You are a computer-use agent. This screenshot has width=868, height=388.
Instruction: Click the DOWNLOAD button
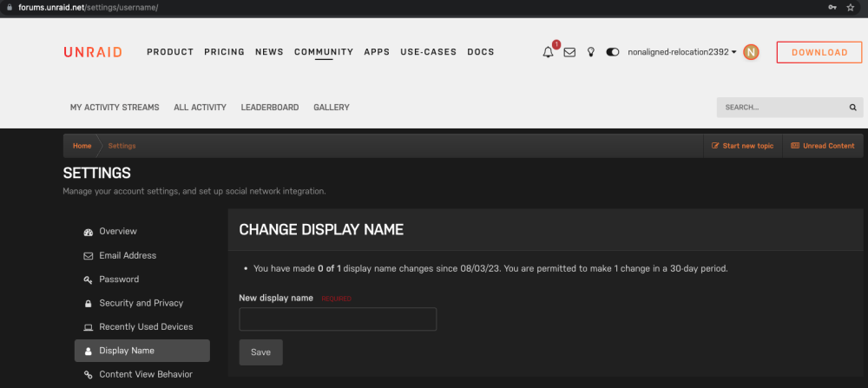pyautogui.click(x=819, y=53)
